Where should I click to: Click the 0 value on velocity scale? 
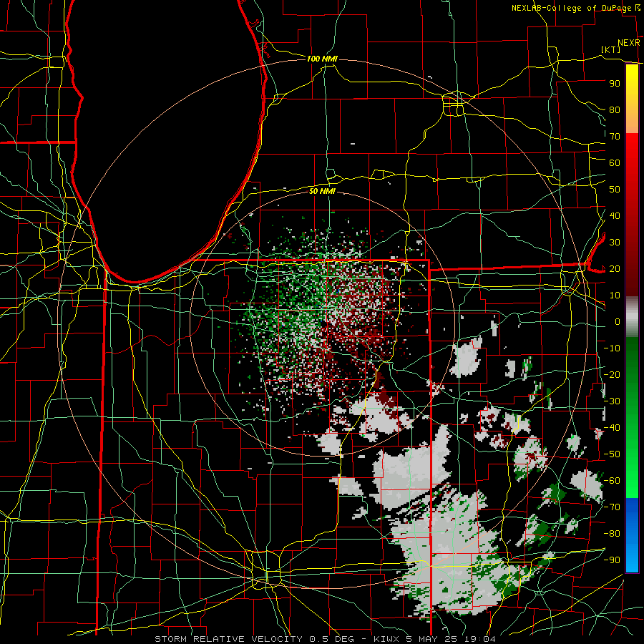pyautogui.click(x=618, y=321)
